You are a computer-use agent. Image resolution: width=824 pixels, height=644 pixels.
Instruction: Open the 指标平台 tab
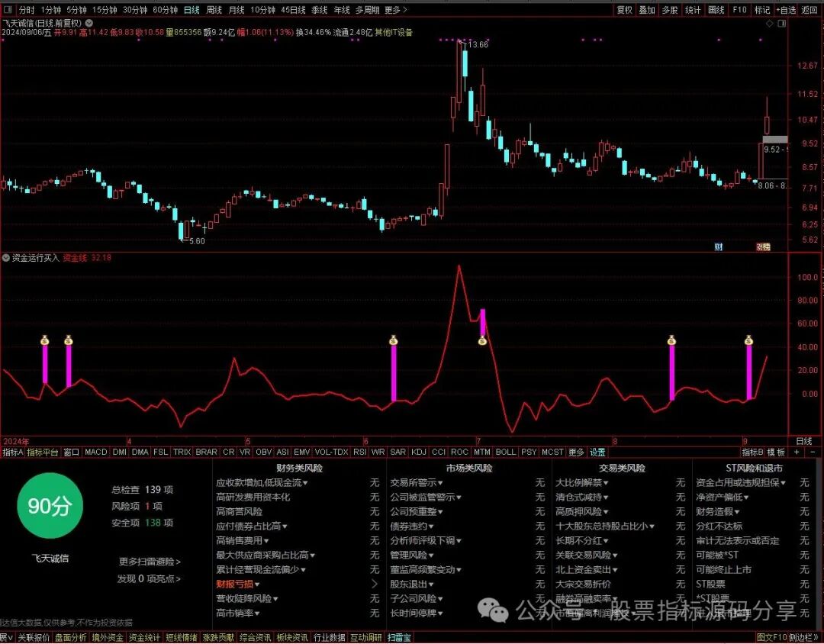tap(43, 452)
